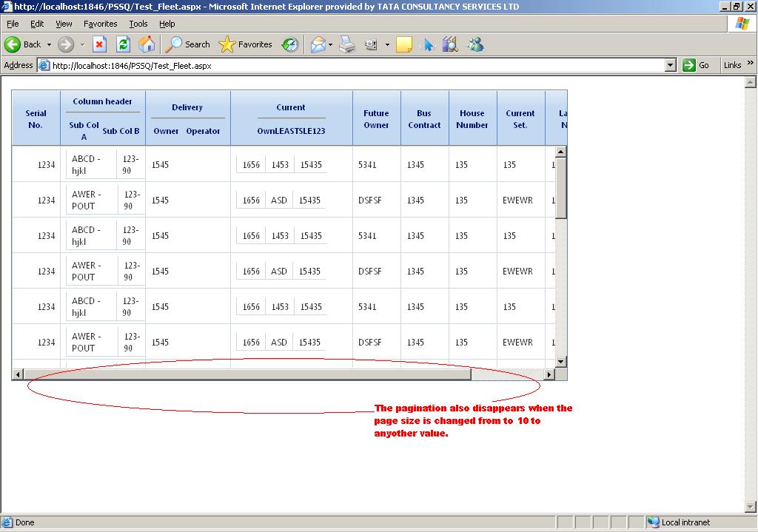Click the IE page icon in title bar
The width and height of the screenshot is (758, 532).
[7, 6]
